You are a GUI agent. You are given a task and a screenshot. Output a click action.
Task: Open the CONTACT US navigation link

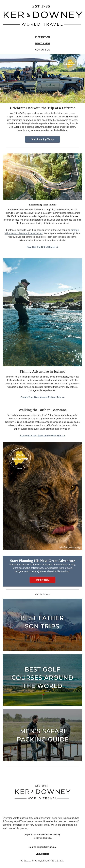42,50
